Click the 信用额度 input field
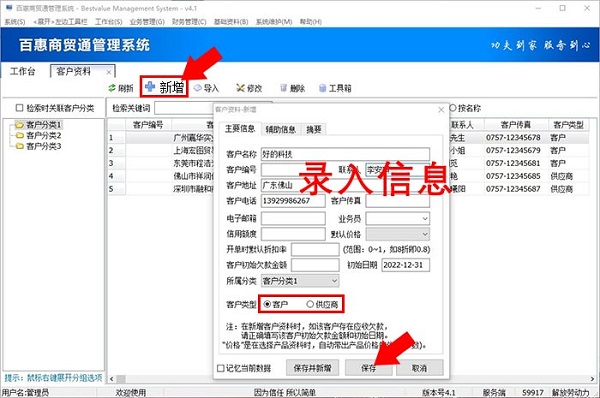The height and width of the screenshot is (398, 600). click(x=293, y=234)
